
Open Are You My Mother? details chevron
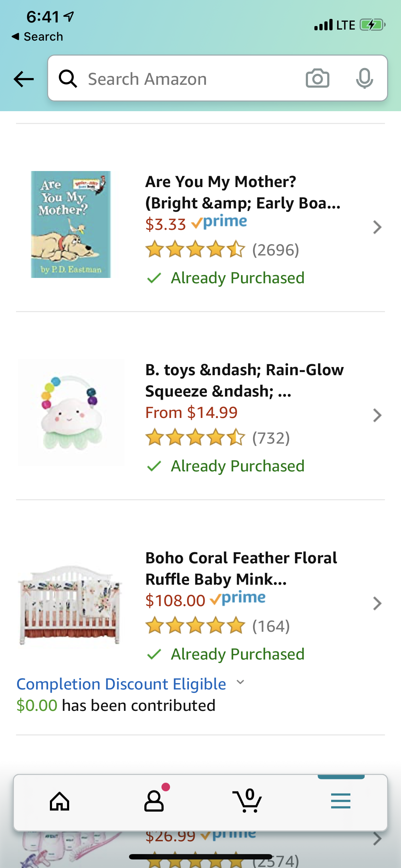(x=377, y=227)
